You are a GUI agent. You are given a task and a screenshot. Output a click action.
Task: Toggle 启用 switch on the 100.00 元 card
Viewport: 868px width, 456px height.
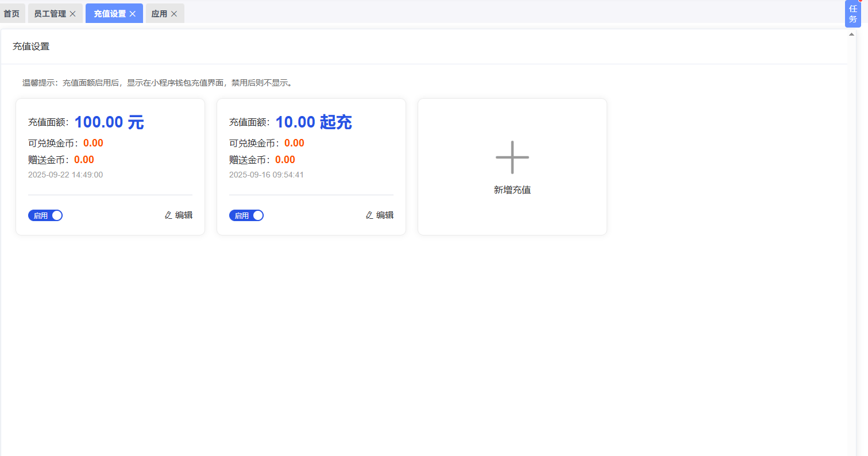45,215
